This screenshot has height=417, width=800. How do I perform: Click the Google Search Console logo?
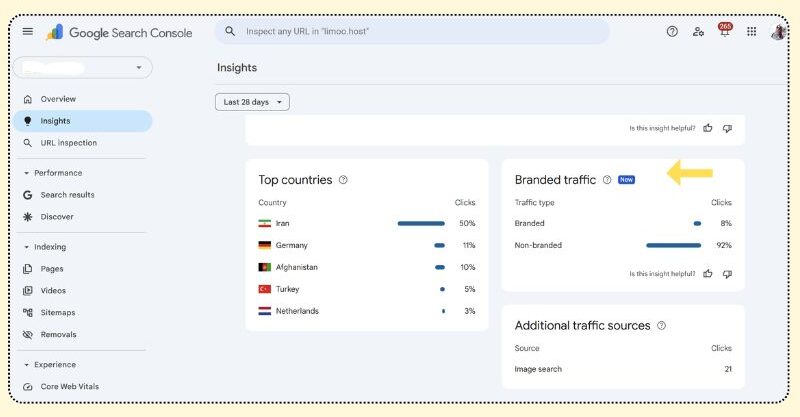119,33
